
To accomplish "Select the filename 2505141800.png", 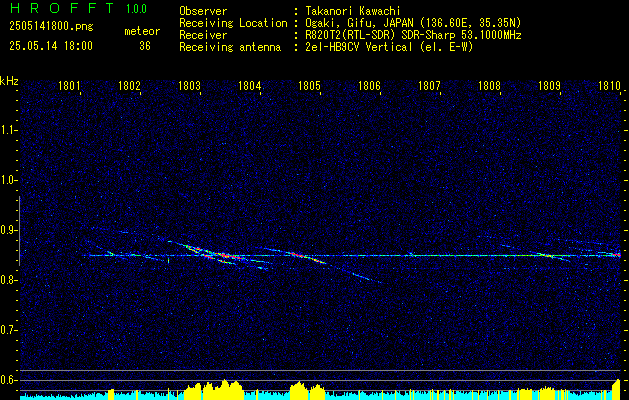I will coord(51,26).
